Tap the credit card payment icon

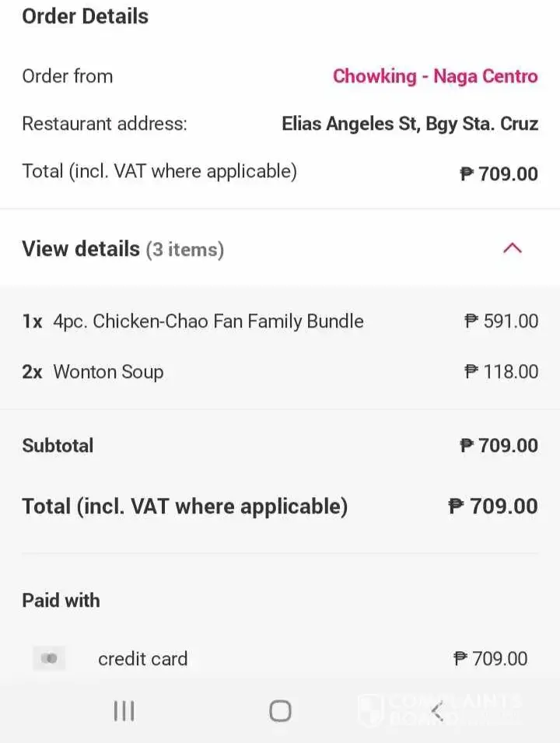tap(49, 659)
